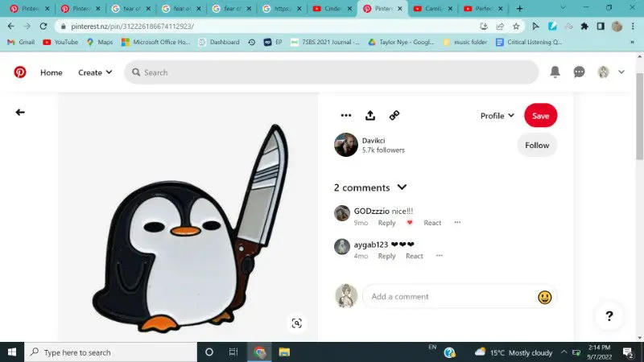Bookmark this page with the star icon
Image resolution: width=644 pixels, height=362 pixels.
click(x=516, y=27)
